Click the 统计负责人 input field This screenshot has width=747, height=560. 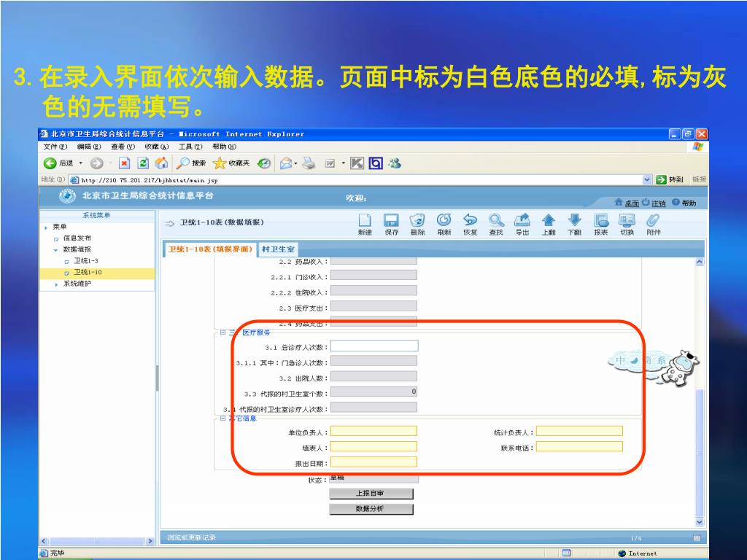tap(579, 431)
